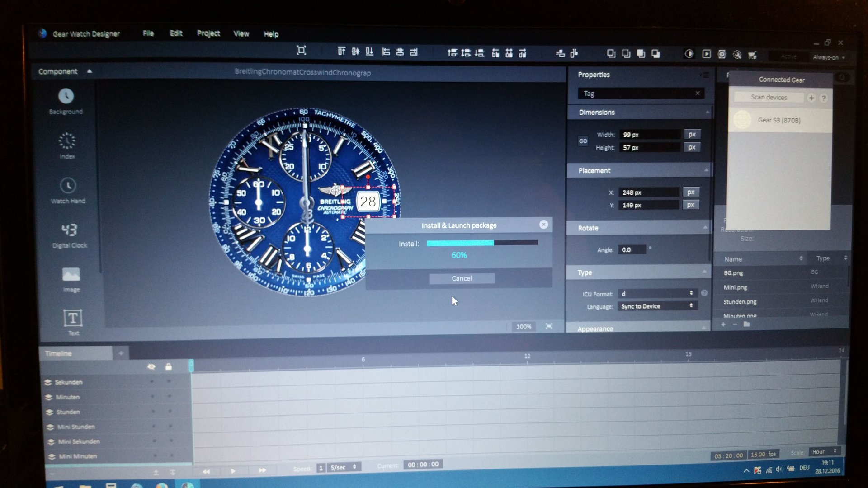
Task: Fit canvas view icon next to 100%
Action: click(549, 326)
